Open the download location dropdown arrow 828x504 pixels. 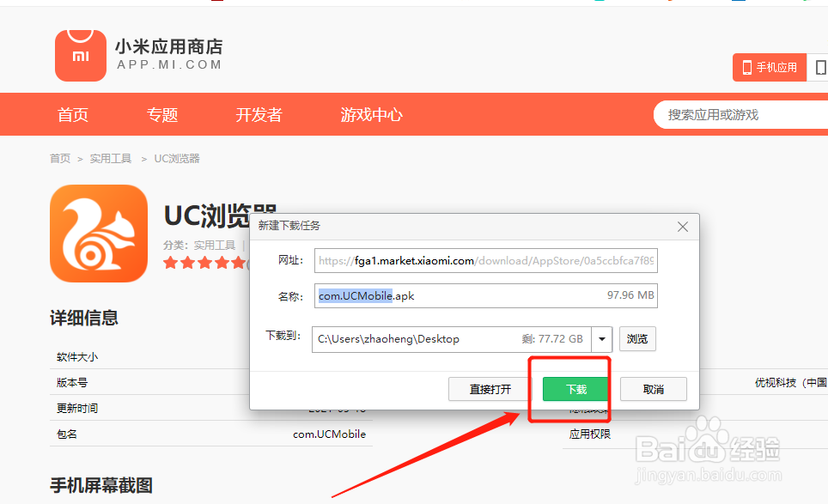point(601,338)
